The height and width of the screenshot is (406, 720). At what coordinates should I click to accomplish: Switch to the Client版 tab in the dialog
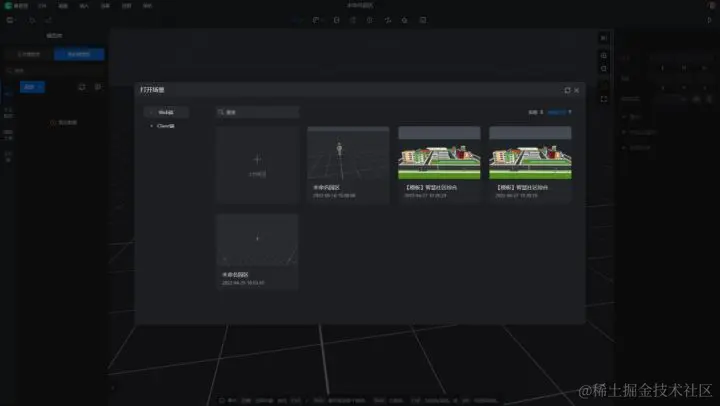click(x=165, y=126)
